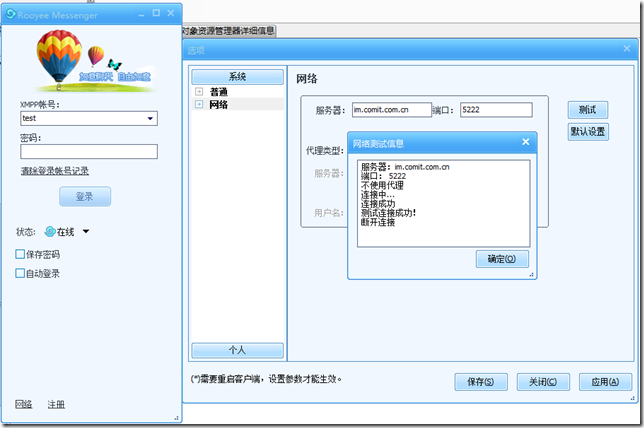Screen dimensions: 644x428
Task: Click the 端口 port field
Action: pyautogui.click(x=495, y=110)
